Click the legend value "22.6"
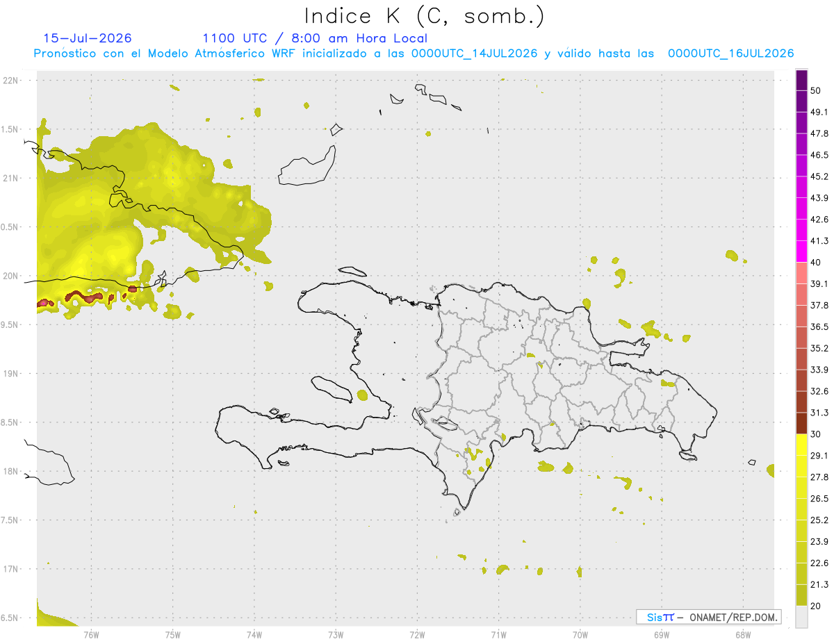The image size is (834, 644). click(x=819, y=563)
